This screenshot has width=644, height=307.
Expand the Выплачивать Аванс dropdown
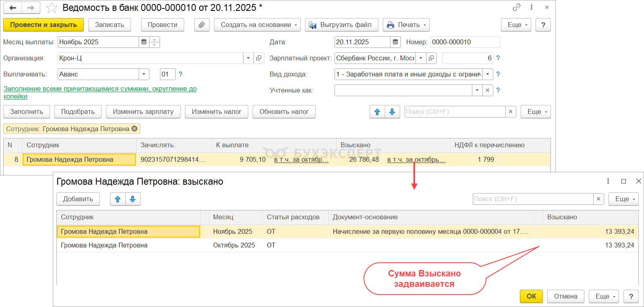144,74
